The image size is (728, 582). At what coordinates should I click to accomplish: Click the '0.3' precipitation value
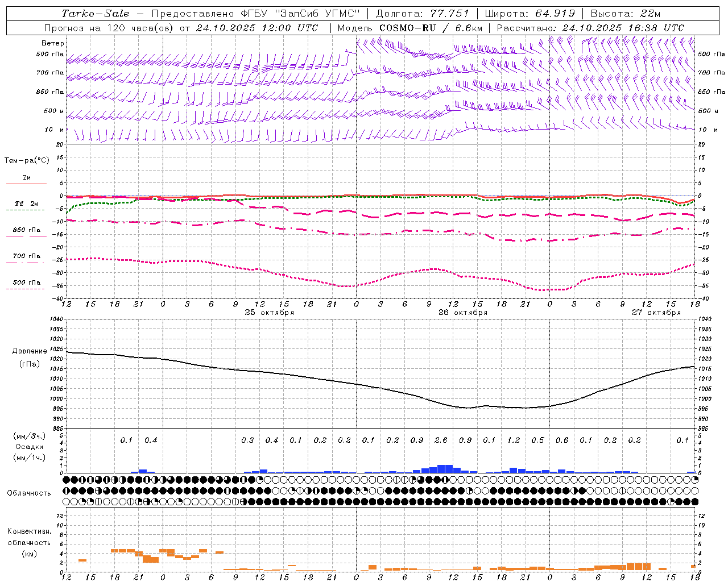[x=247, y=440]
